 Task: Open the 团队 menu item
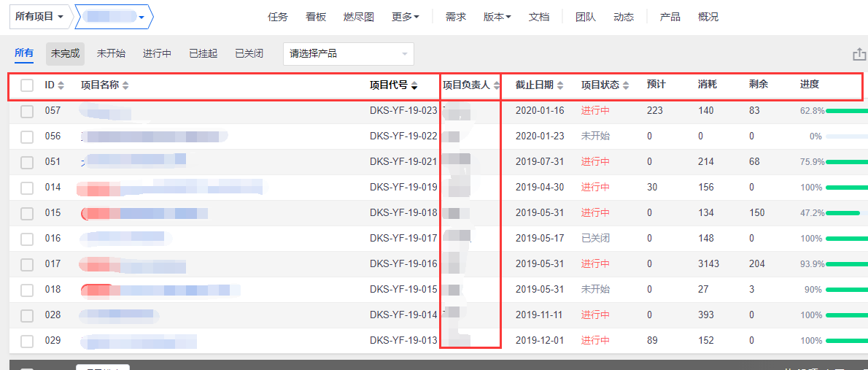pos(586,18)
